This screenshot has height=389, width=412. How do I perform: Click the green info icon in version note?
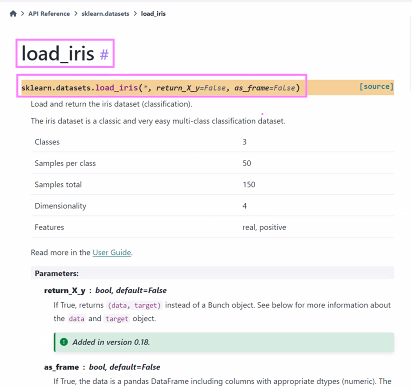click(64, 342)
